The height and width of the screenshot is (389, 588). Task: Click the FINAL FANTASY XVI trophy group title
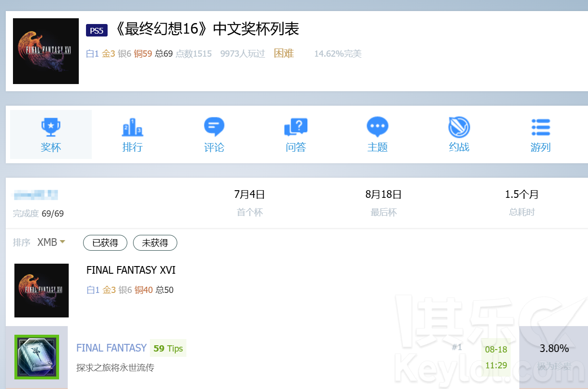tap(131, 270)
